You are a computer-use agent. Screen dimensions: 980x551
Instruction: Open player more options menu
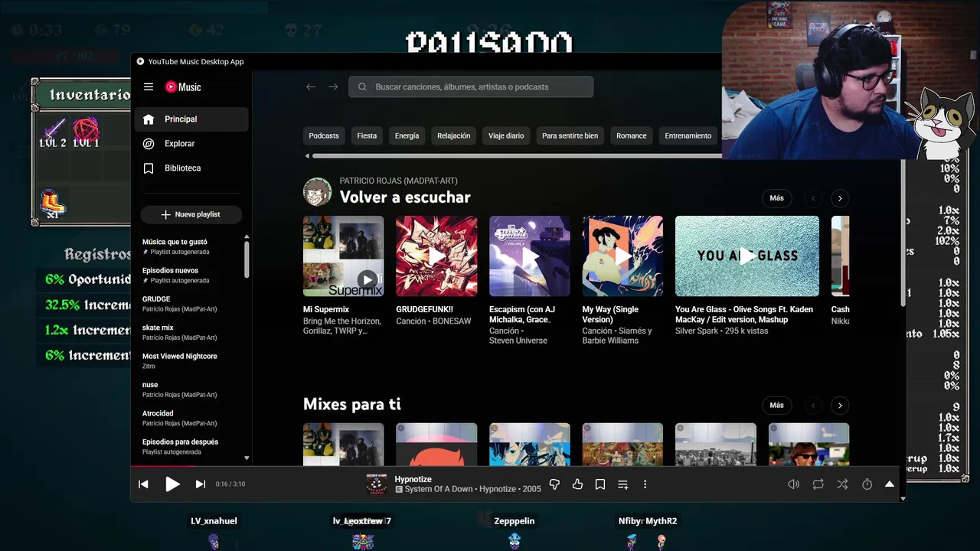click(645, 484)
